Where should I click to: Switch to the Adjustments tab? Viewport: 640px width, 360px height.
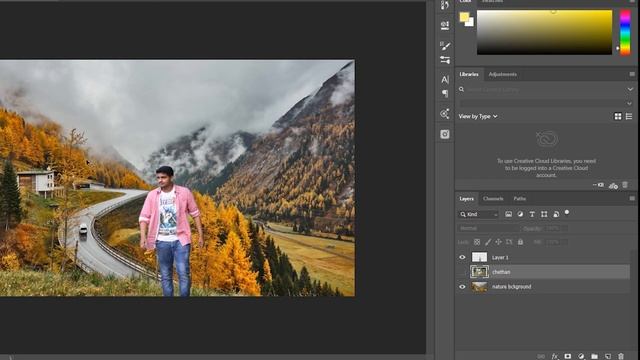(502, 74)
